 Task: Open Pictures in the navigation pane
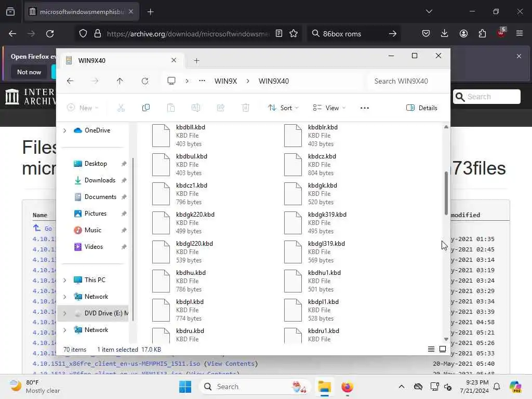click(96, 214)
